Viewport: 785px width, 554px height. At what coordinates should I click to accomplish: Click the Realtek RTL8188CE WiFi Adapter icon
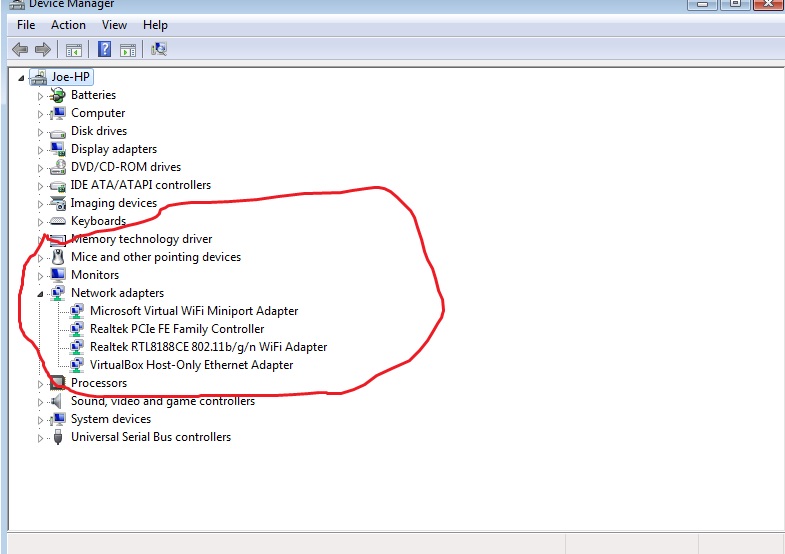coord(77,347)
